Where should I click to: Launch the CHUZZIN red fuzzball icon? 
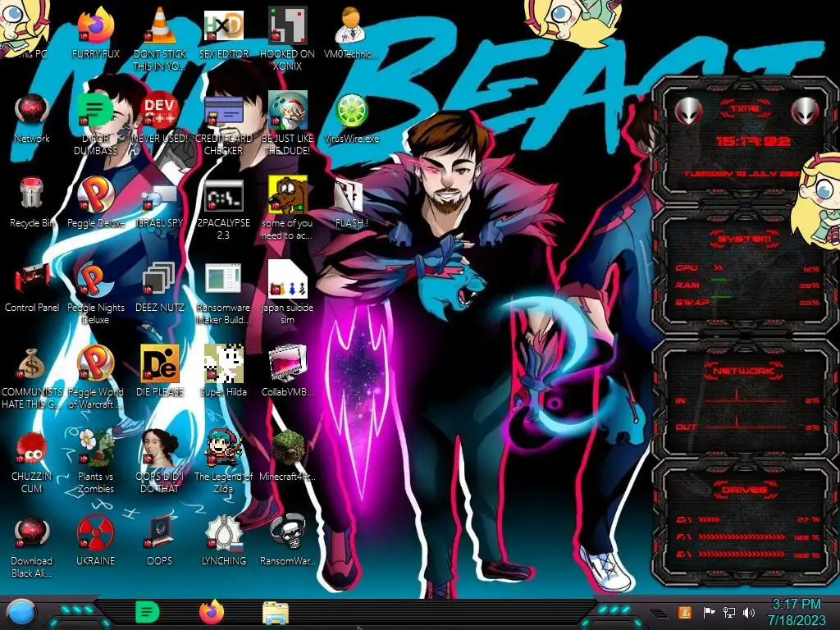pyautogui.click(x=32, y=448)
